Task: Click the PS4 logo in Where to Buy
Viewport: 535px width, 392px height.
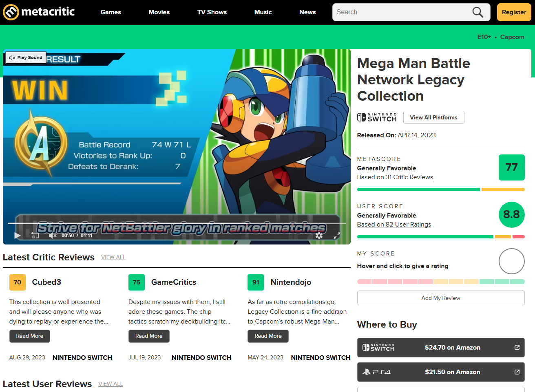Action: 376,372
